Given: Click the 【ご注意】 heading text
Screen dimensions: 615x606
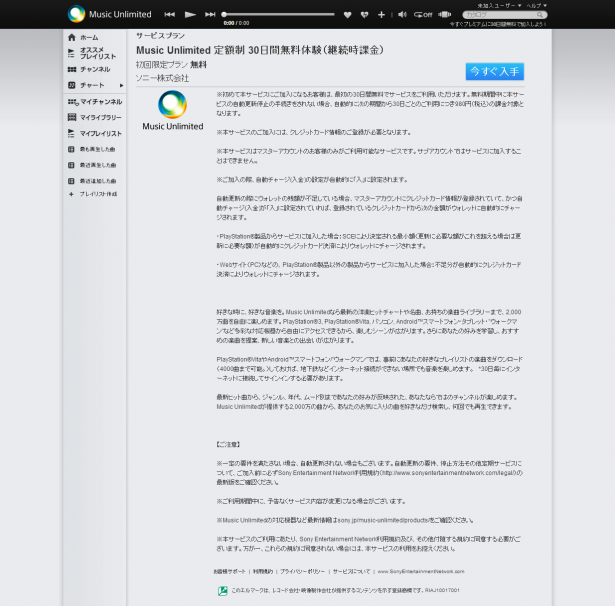Looking at the screenshot, I should click(x=228, y=444).
